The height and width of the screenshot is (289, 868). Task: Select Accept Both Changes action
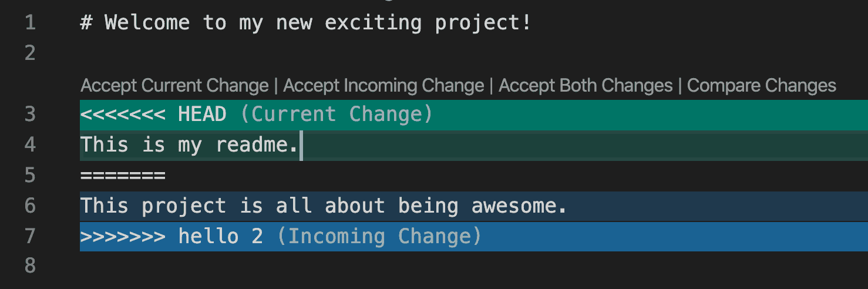tap(586, 86)
